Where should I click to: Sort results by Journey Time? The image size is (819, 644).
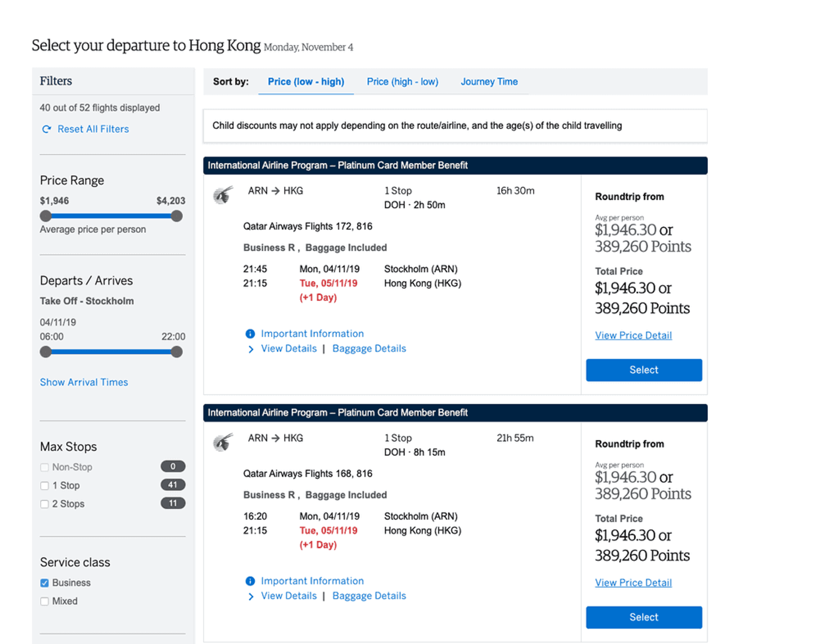[489, 82]
